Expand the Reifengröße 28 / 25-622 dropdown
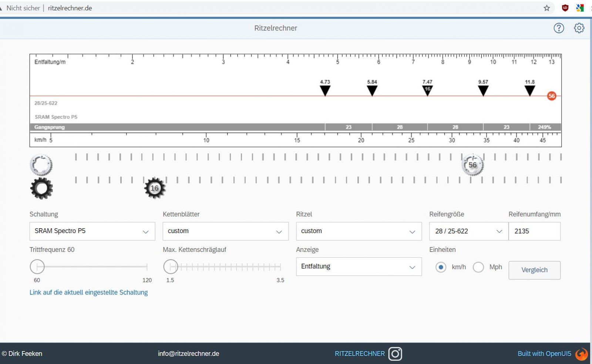Screen dimensions: 592x364 (x=468, y=231)
